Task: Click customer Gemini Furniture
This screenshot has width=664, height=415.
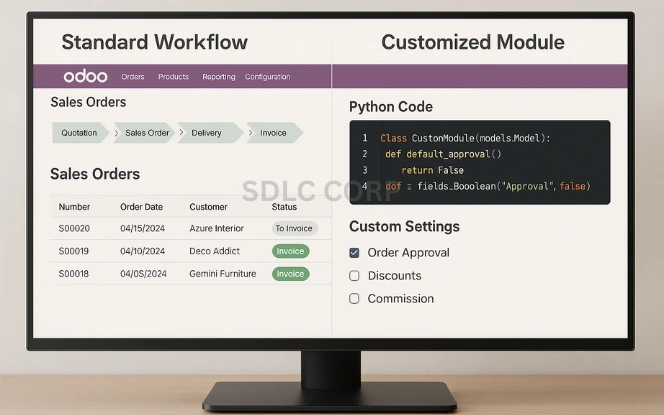Action: tap(223, 274)
